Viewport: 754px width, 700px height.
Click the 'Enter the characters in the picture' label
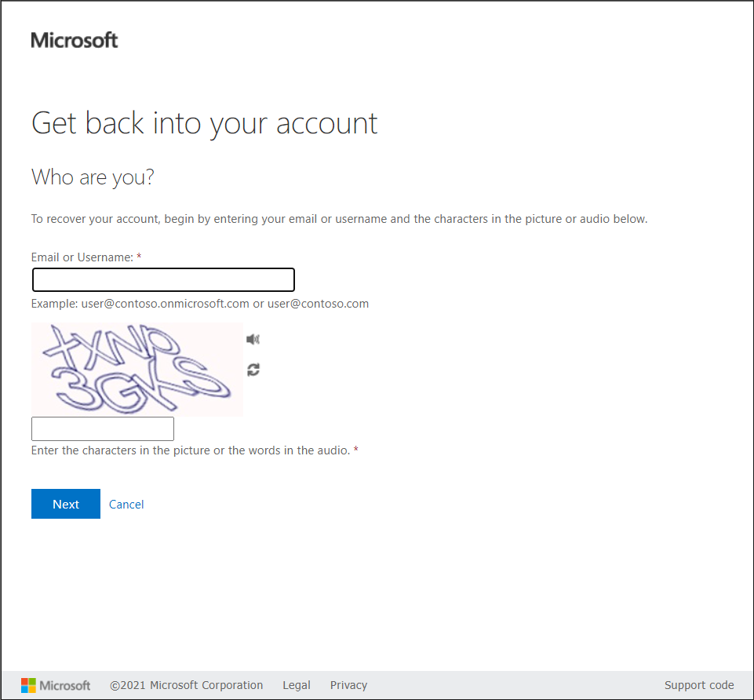coord(191,450)
